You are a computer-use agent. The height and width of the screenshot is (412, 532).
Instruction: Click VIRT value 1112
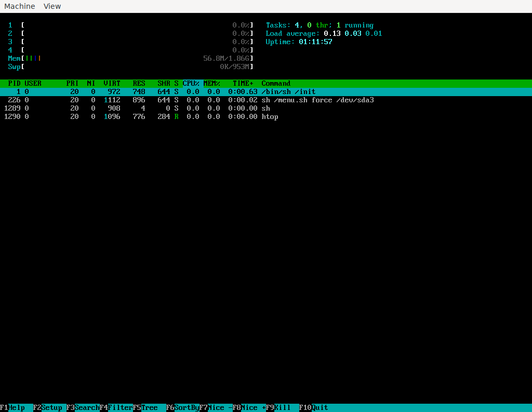pyautogui.click(x=112, y=100)
